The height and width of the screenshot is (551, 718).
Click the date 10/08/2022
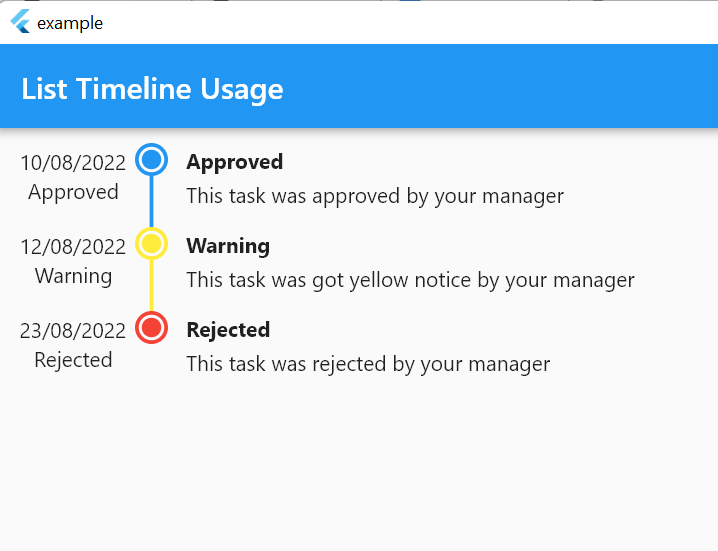click(x=73, y=163)
